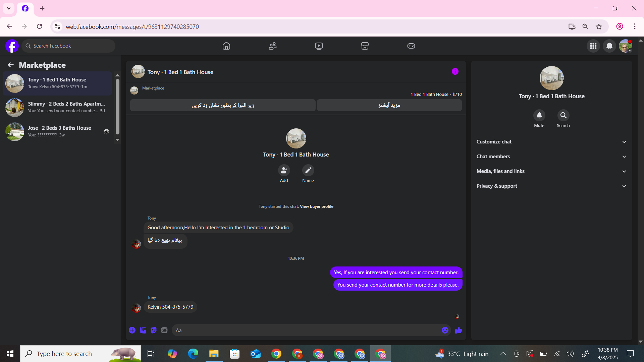The height and width of the screenshot is (362, 644).
Task: Open Slimmy 2 Beds 2 Baths conversation
Action: click(x=57, y=107)
